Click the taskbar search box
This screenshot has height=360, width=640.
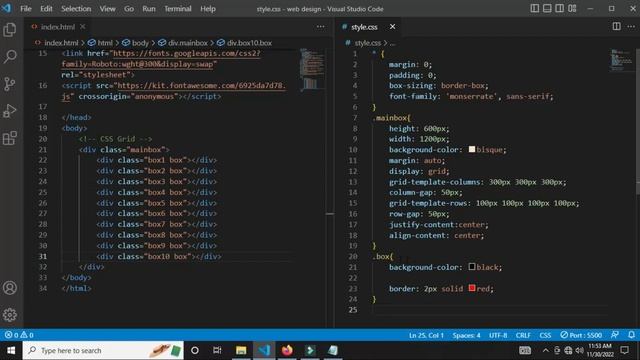pyautogui.click(x=103, y=351)
